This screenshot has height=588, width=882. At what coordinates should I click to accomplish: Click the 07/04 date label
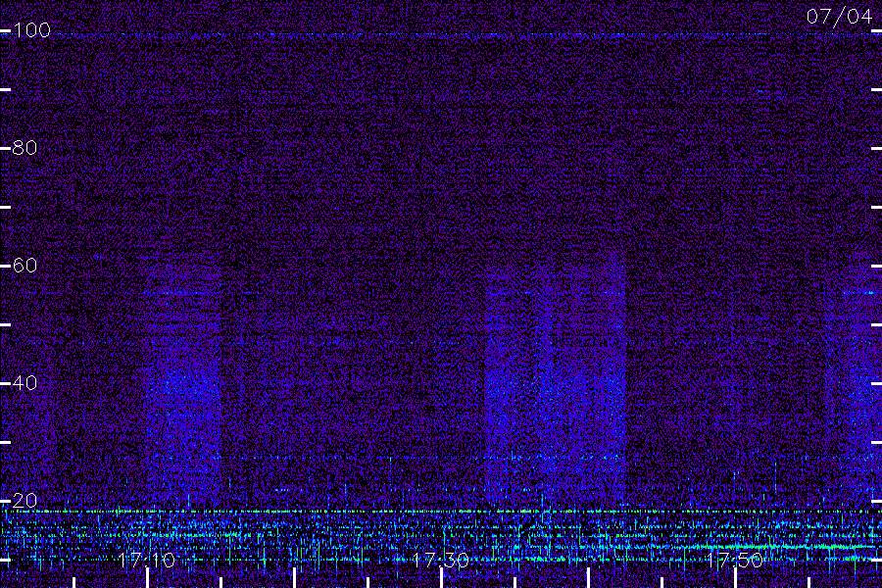pos(839,17)
